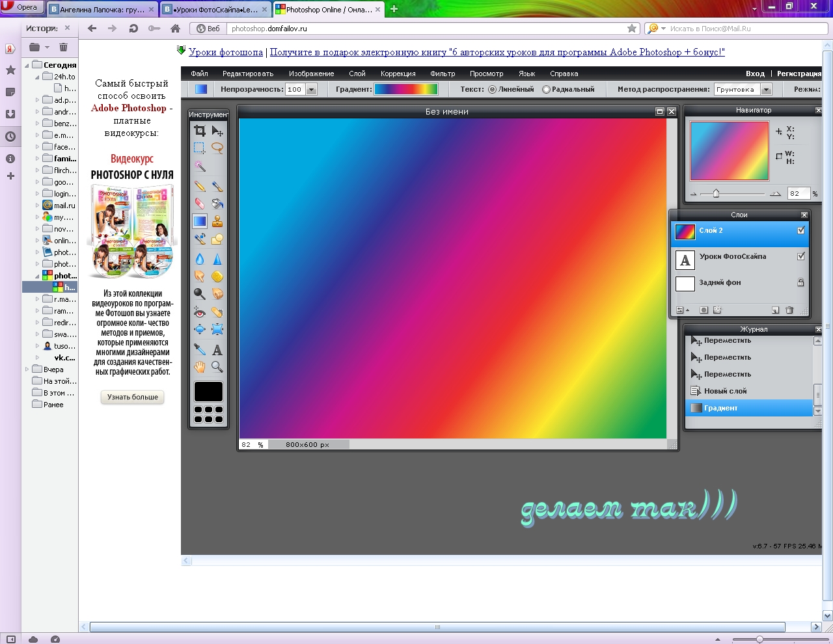Open the Коррекция menu
Viewport: 833px width, 644px height.
click(x=398, y=74)
